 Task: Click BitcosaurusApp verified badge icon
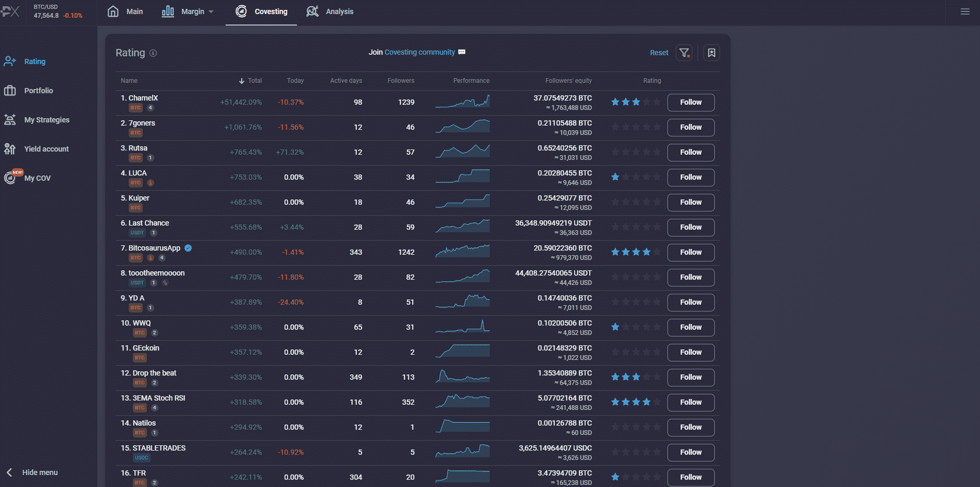pos(188,248)
